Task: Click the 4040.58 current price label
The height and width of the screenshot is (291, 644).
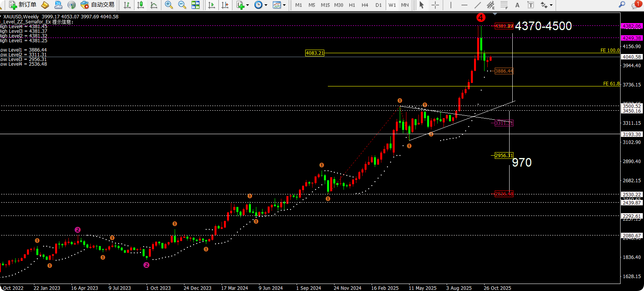Action: point(631,57)
